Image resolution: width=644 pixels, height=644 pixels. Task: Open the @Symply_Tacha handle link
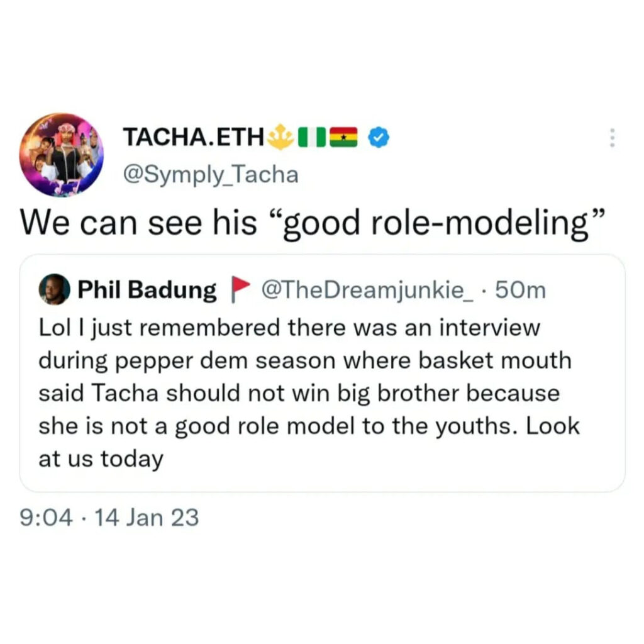point(210,174)
